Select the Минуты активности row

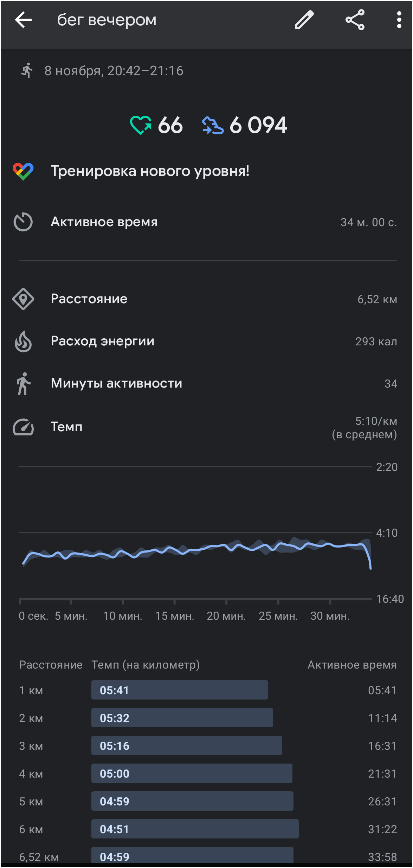(207, 383)
